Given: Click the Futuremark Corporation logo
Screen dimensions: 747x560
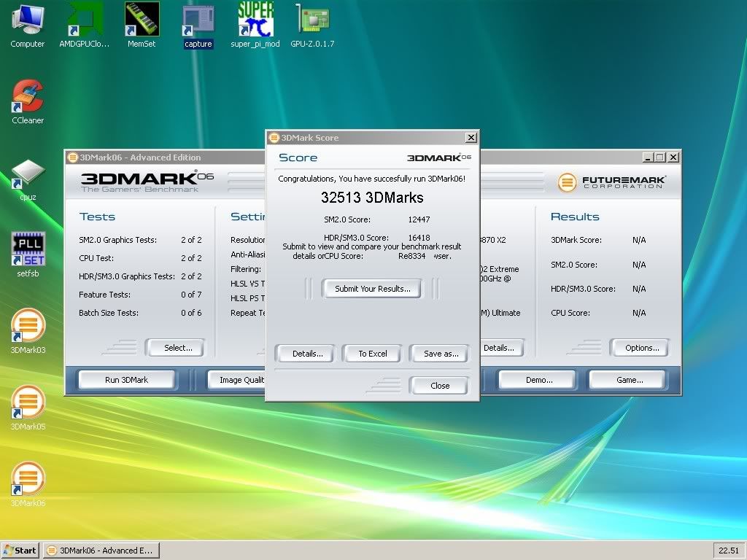Looking at the screenshot, I should [611, 182].
